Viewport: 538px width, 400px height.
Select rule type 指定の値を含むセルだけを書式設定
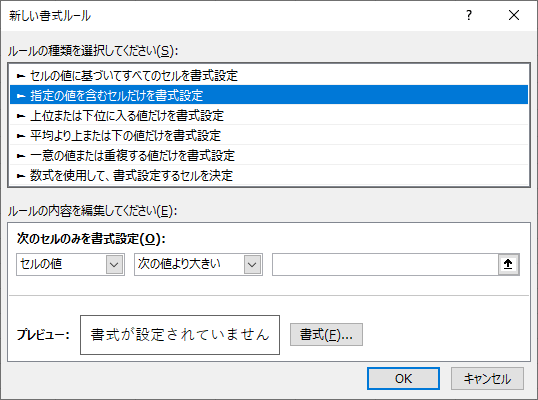tap(269, 95)
